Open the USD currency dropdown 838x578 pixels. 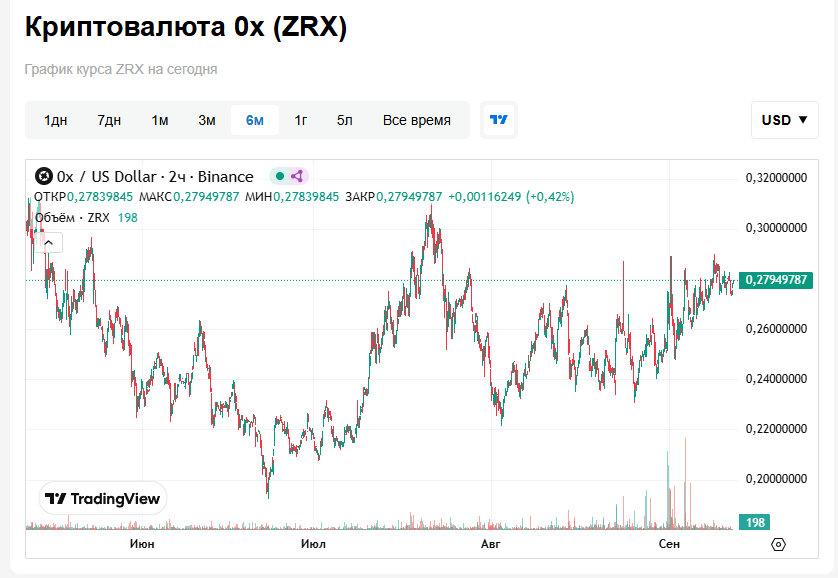point(785,120)
